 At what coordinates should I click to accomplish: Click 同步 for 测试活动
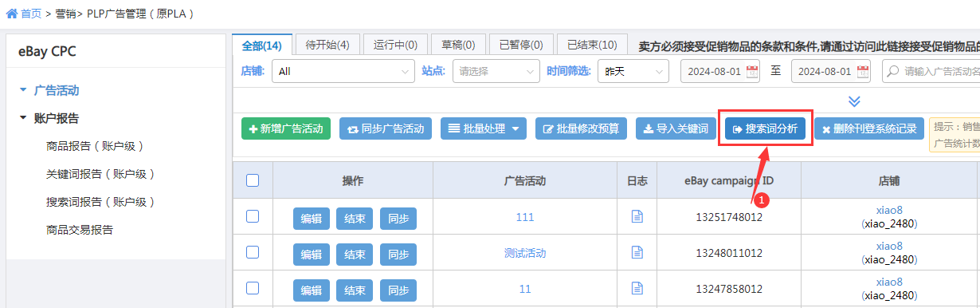point(398,255)
